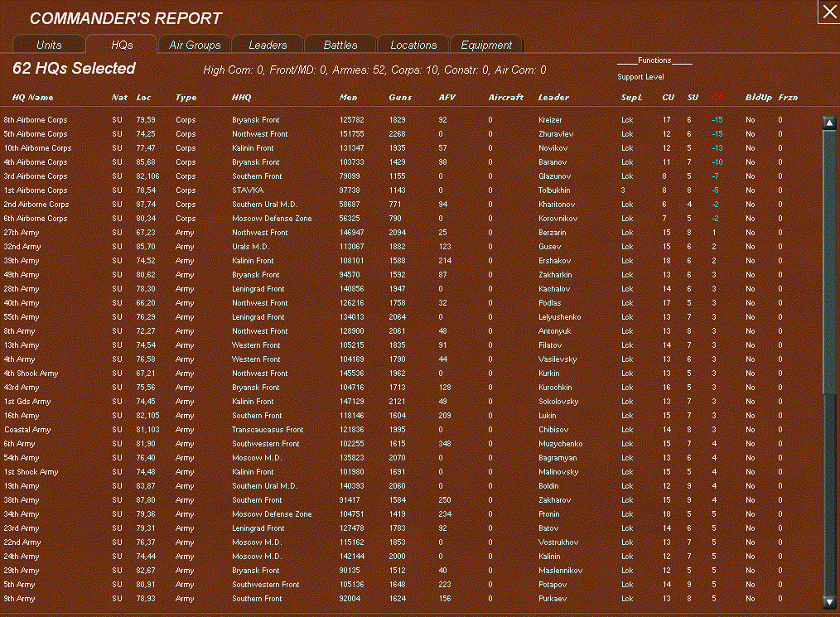This screenshot has width=840, height=617.
Task: Close the Commander's Report window
Action: (x=828, y=12)
